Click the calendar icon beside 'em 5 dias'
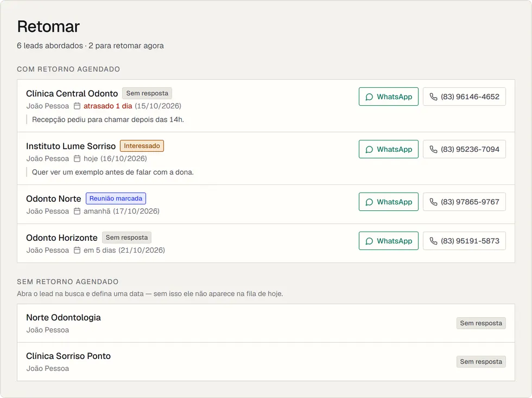Viewport: 532px width, 398px height. (77, 250)
